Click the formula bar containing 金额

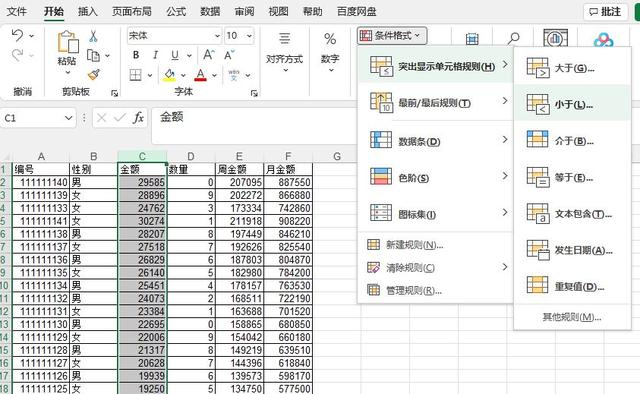coord(253,126)
